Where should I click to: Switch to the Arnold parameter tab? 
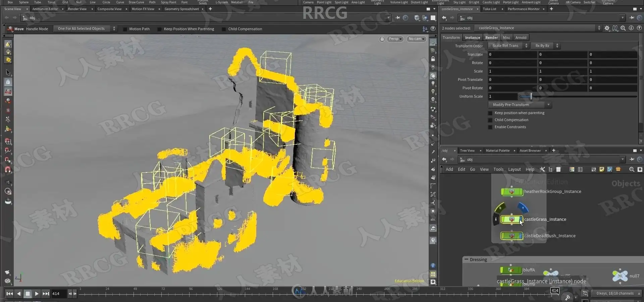tap(521, 38)
